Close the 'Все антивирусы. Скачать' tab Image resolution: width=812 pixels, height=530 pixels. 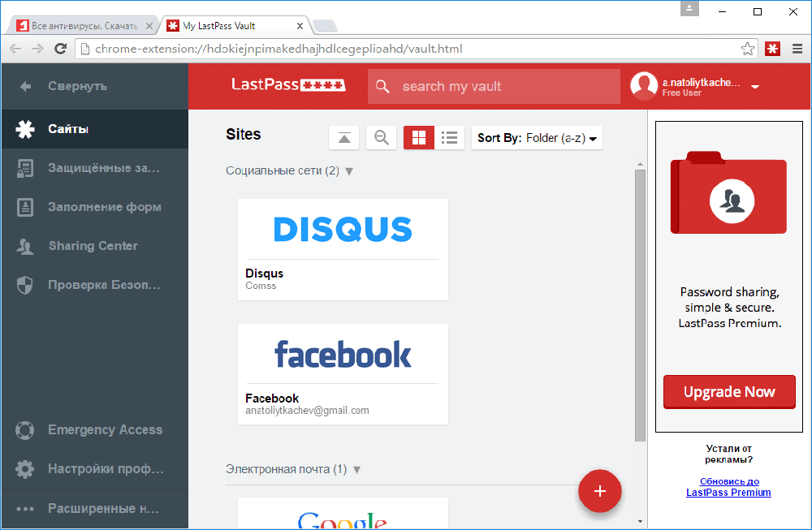(x=149, y=26)
